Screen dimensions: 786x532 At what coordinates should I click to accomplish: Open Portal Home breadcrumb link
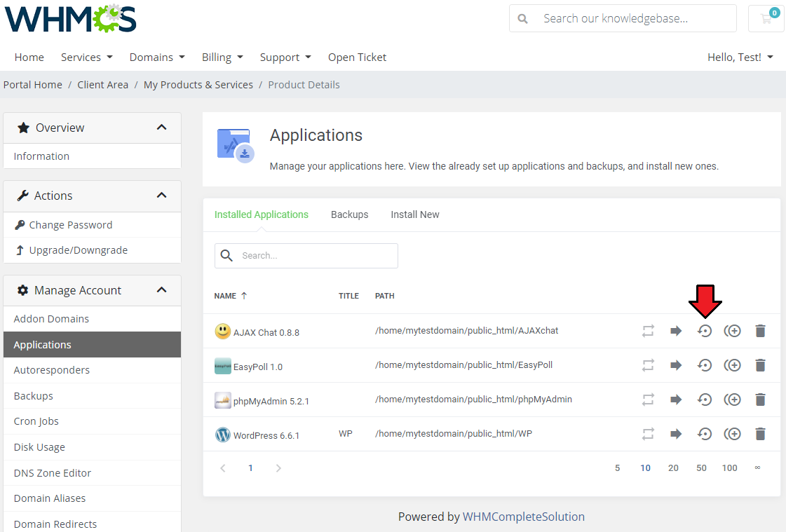pyautogui.click(x=32, y=85)
